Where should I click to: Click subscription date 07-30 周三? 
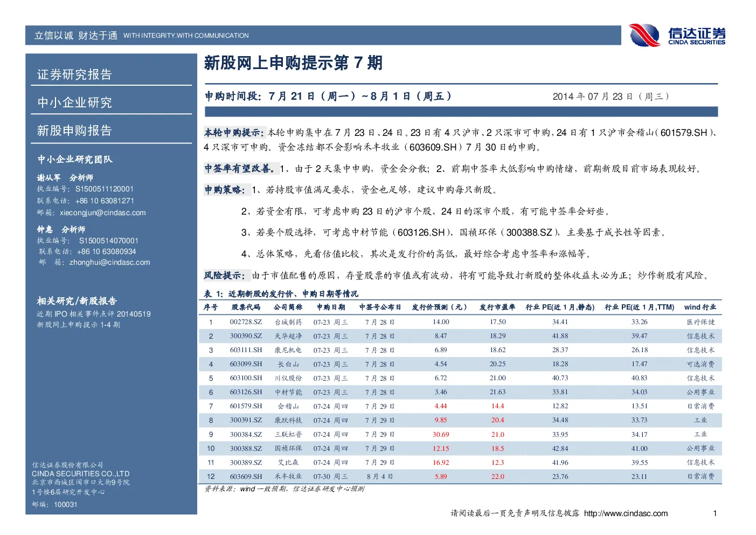click(x=331, y=476)
